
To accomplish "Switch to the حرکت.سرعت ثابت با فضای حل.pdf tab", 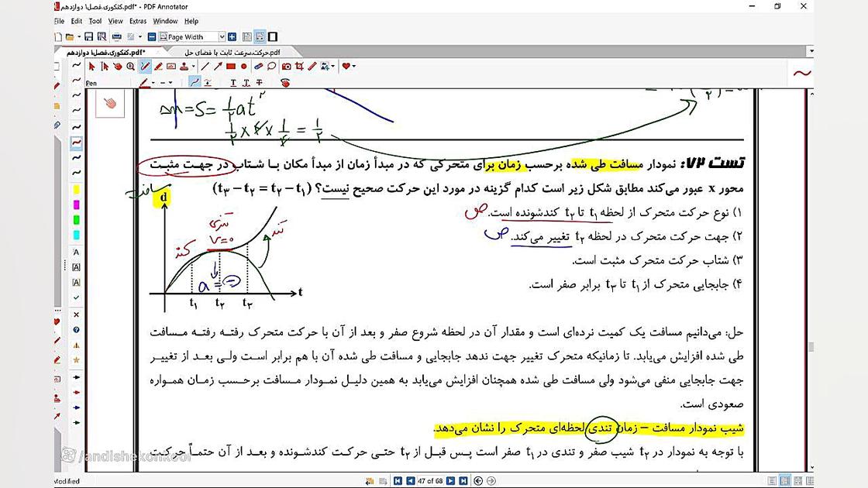I will click(232, 52).
